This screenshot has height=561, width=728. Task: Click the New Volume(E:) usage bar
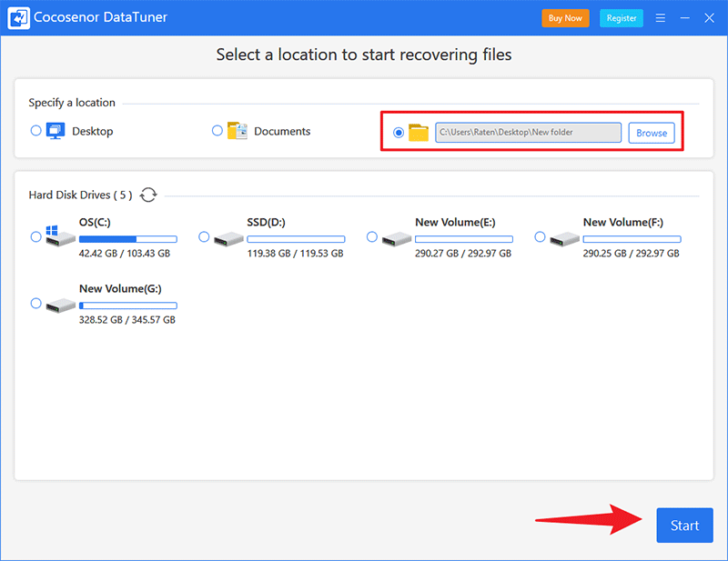click(x=464, y=239)
